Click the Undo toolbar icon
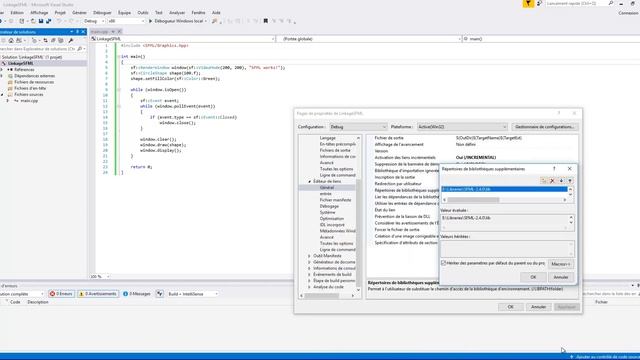 [59, 21]
